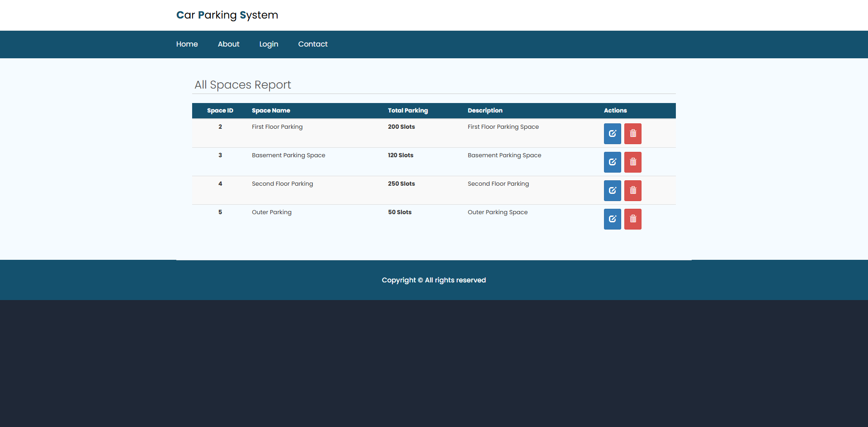
Task: Click the Outer Parking row entry
Action: tap(271, 212)
